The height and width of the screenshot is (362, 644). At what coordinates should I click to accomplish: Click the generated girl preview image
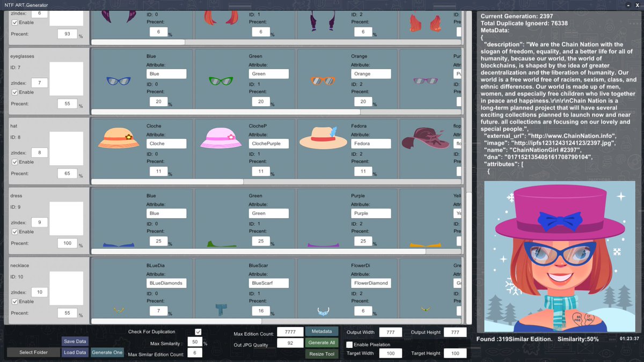[560, 256]
